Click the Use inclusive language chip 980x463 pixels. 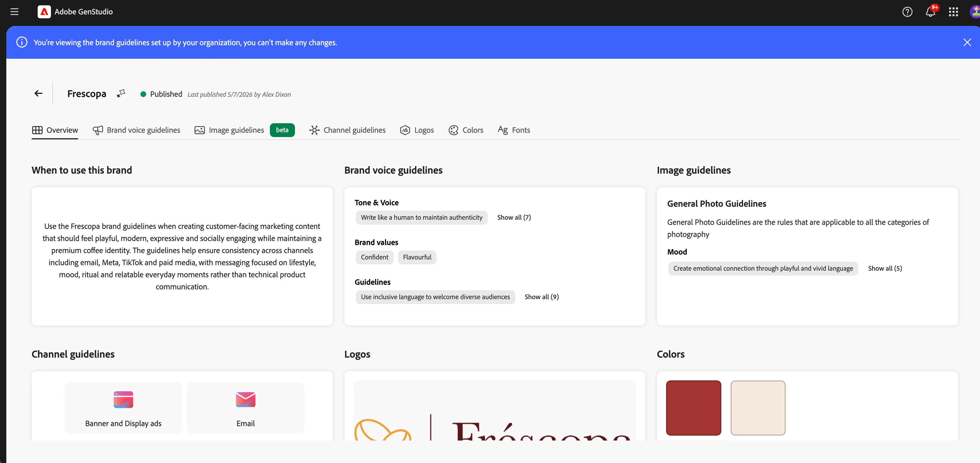tap(435, 297)
